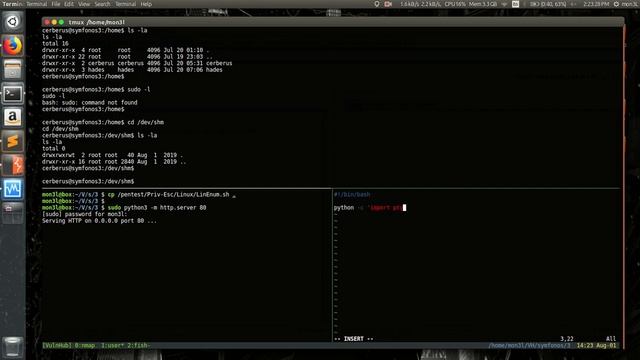
Task: Open the File menu
Action: [56, 4]
